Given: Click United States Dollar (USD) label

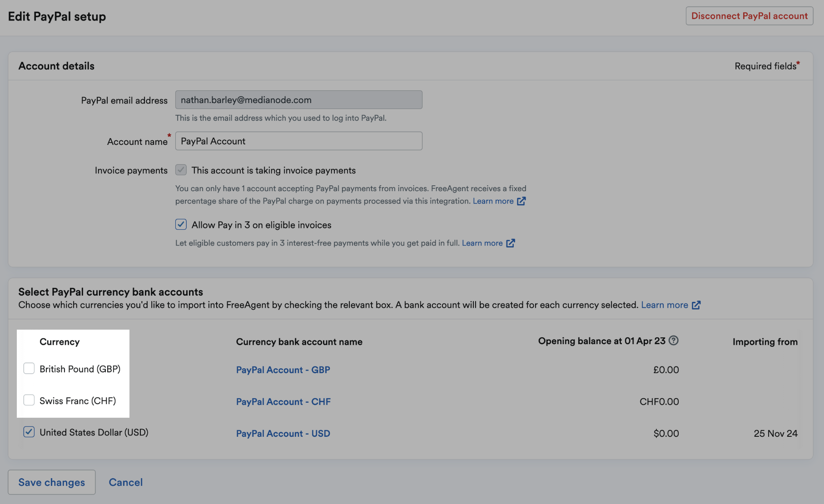Looking at the screenshot, I should (94, 433).
